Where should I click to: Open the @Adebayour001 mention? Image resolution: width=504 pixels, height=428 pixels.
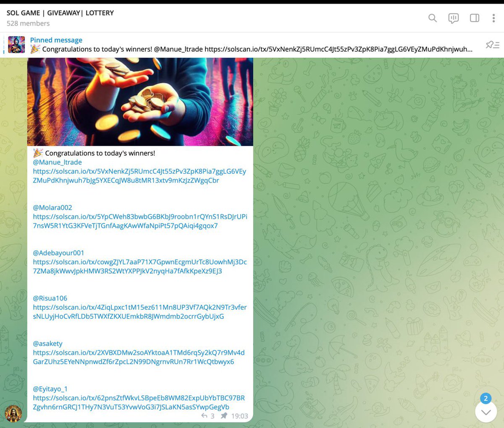58,253
